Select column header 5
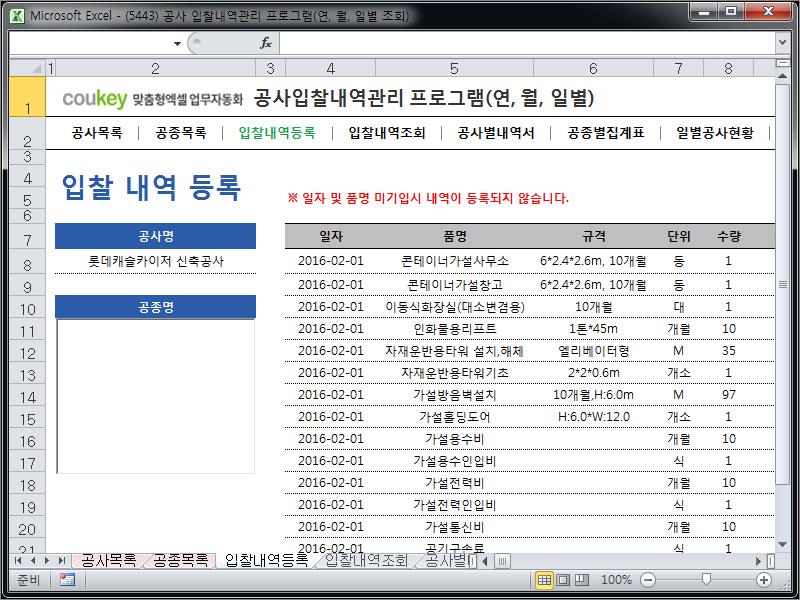 (x=454, y=68)
